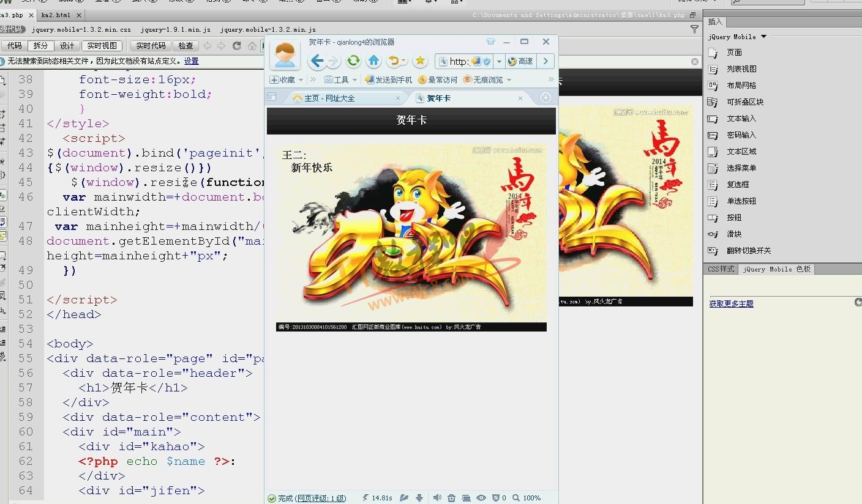This screenshot has width=862, height=504.
Task: Open the browser home page icon
Action: pos(373,61)
